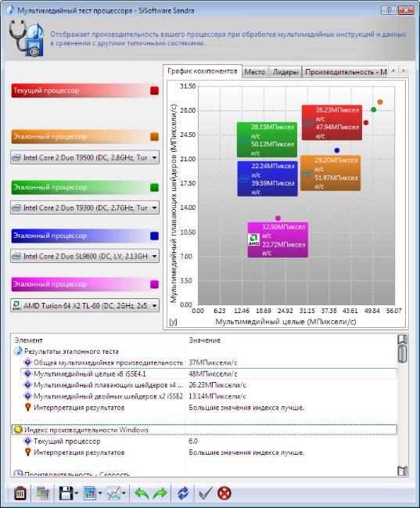The height and width of the screenshot is (508, 420).
Task: Click the stethoscope multimedia module icon
Action: click(27, 38)
